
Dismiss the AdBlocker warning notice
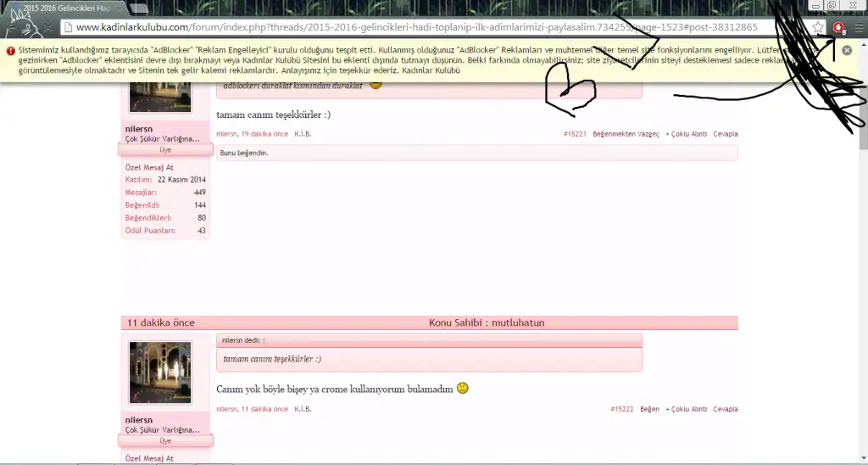point(847,50)
